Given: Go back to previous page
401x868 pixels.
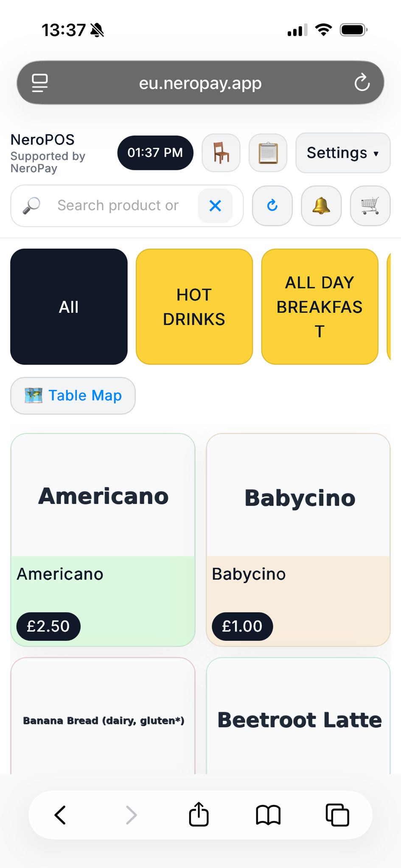Looking at the screenshot, I should click(60, 815).
